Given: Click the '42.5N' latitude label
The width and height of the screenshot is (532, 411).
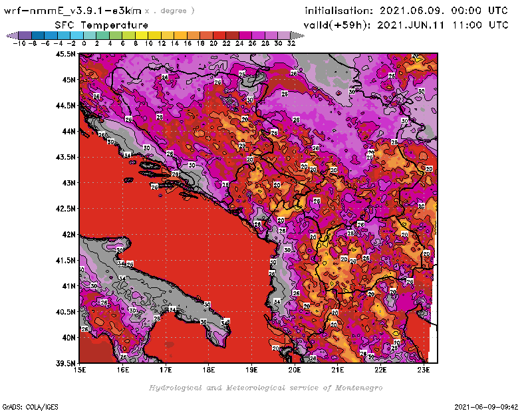Looking at the screenshot, I should 65,209.
